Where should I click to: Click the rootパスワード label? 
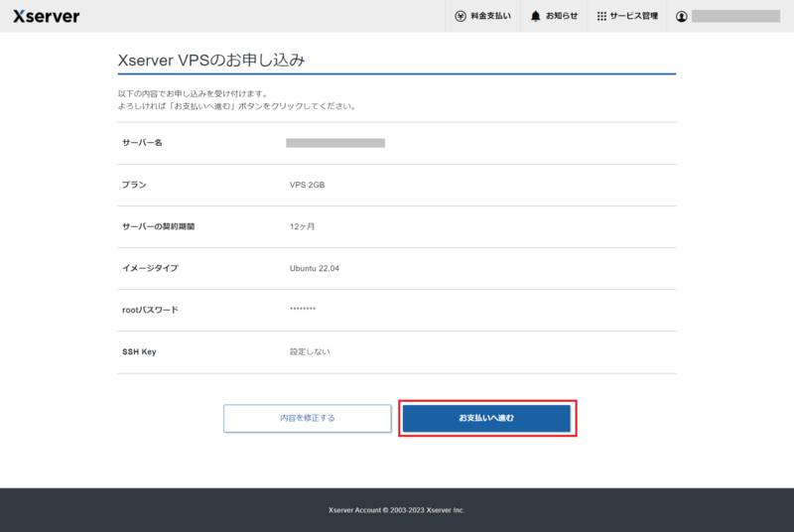(x=151, y=310)
